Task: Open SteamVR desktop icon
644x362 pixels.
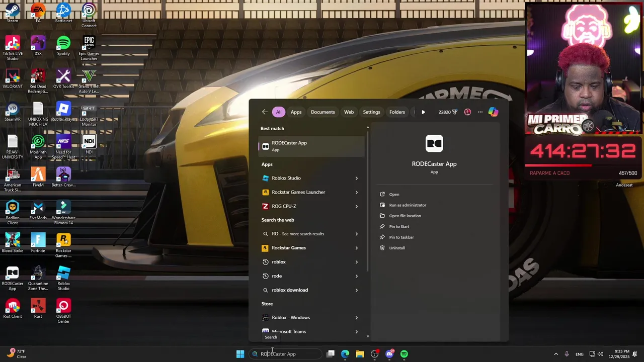Action: [13, 112]
